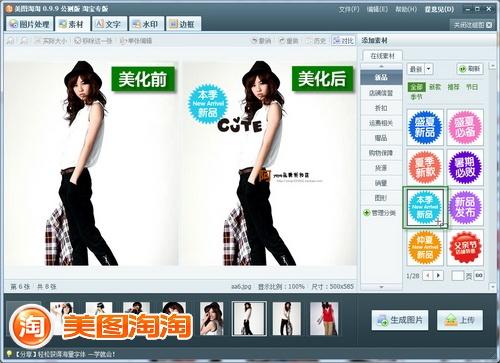Select the 在线素材 tab
The height and width of the screenshot is (363, 500).
(382, 56)
